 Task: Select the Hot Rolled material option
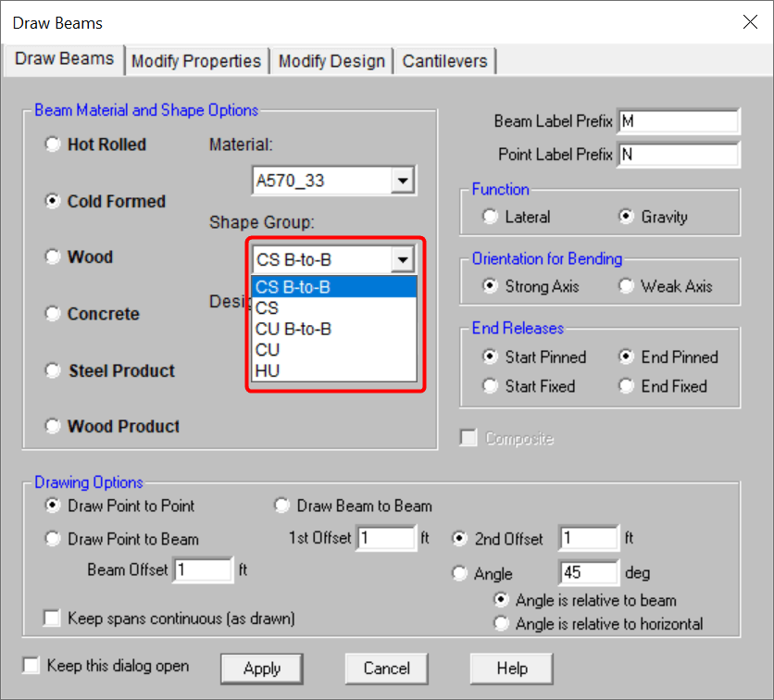(54, 144)
